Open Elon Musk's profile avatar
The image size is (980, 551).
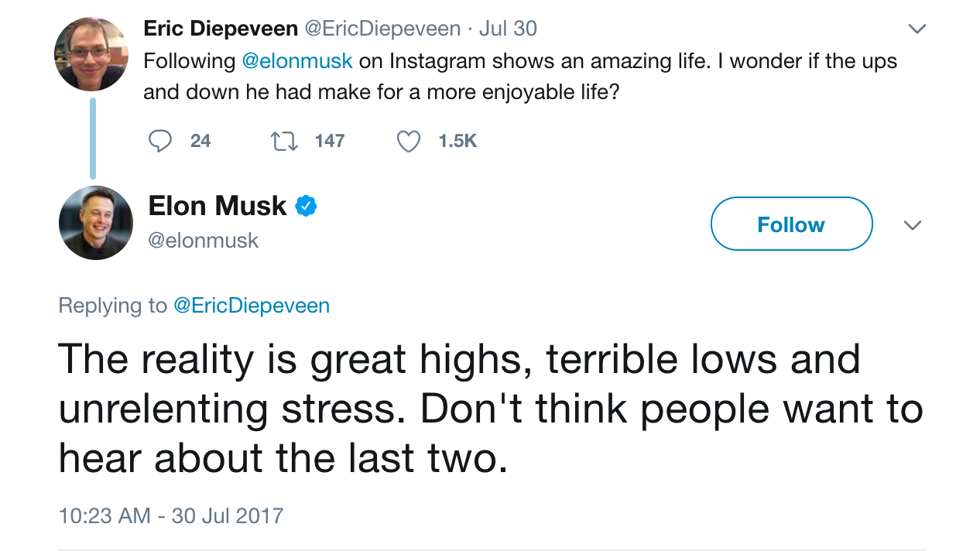(x=96, y=223)
